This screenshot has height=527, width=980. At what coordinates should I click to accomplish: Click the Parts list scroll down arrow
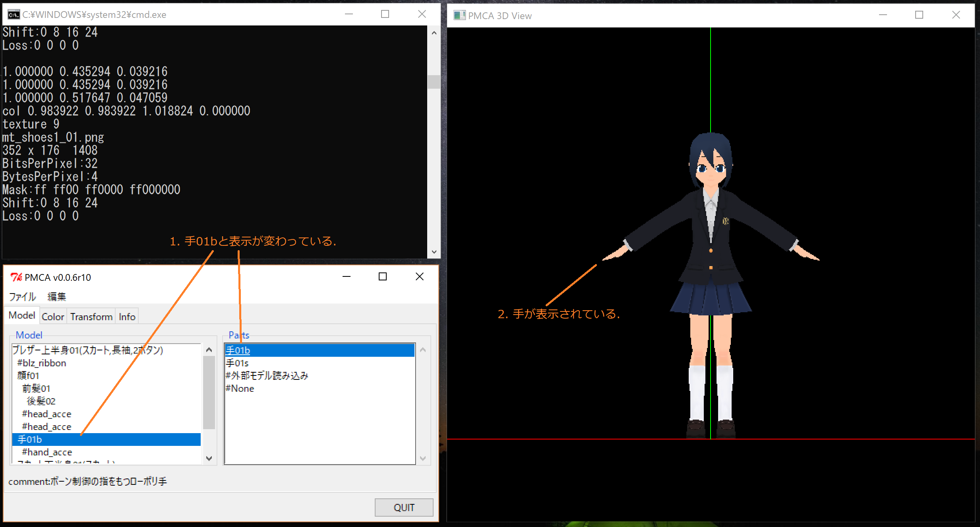[x=423, y=458]
